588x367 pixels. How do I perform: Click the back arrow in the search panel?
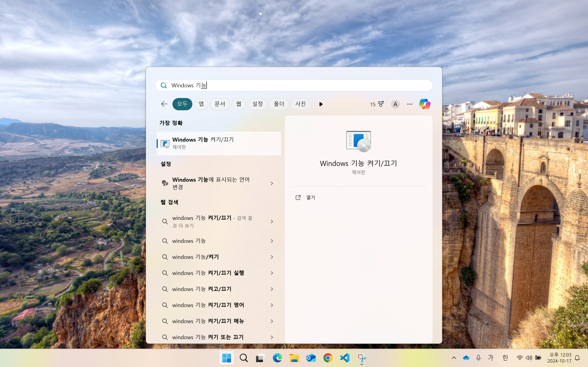point(164,104)
